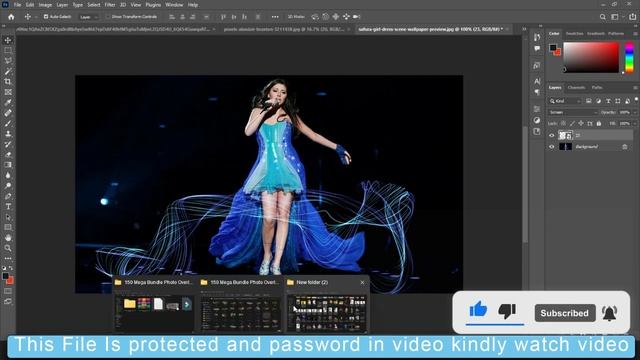Select the Dodge tool

(8, 186)
